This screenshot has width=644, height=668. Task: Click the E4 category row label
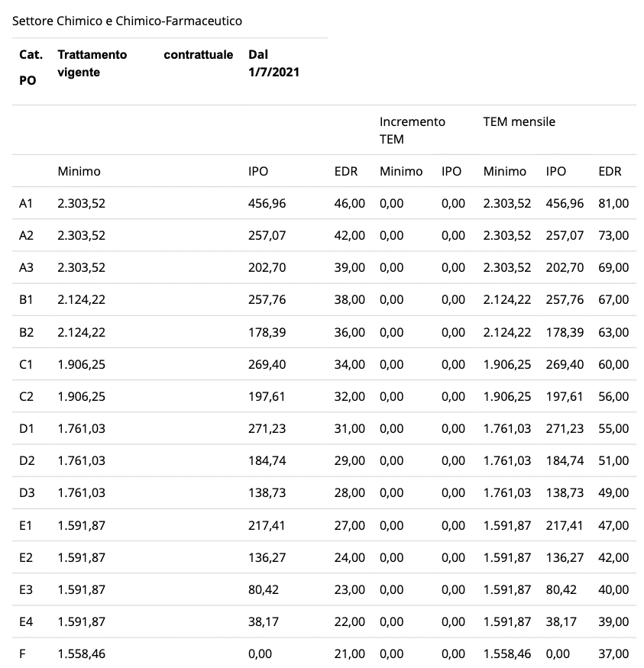[26, 621]
